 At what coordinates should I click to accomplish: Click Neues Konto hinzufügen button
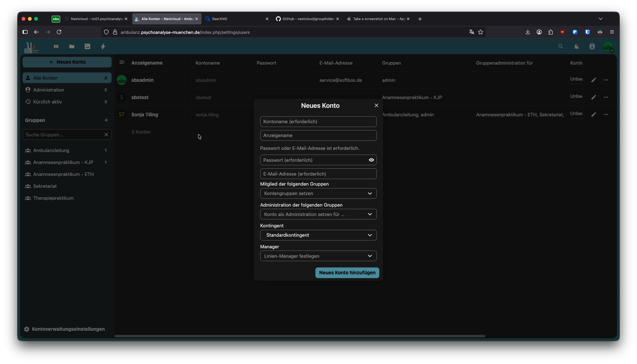[x=347, y=273]
